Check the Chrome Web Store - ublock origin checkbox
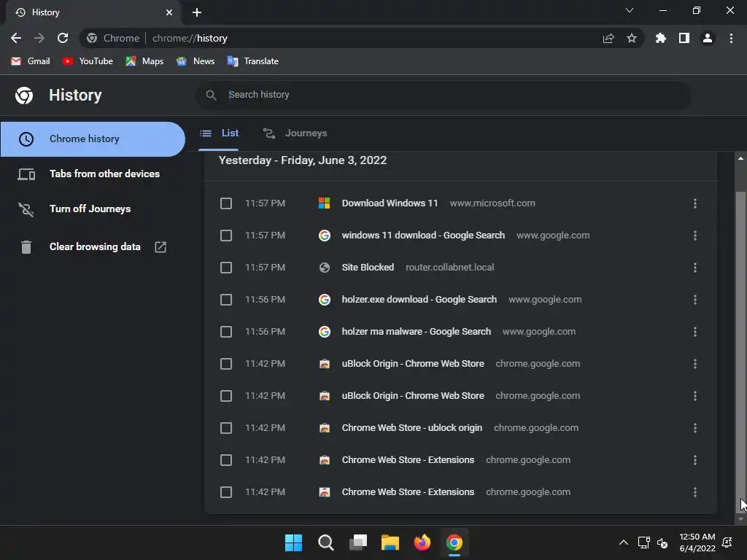 [x=226, y=427]
